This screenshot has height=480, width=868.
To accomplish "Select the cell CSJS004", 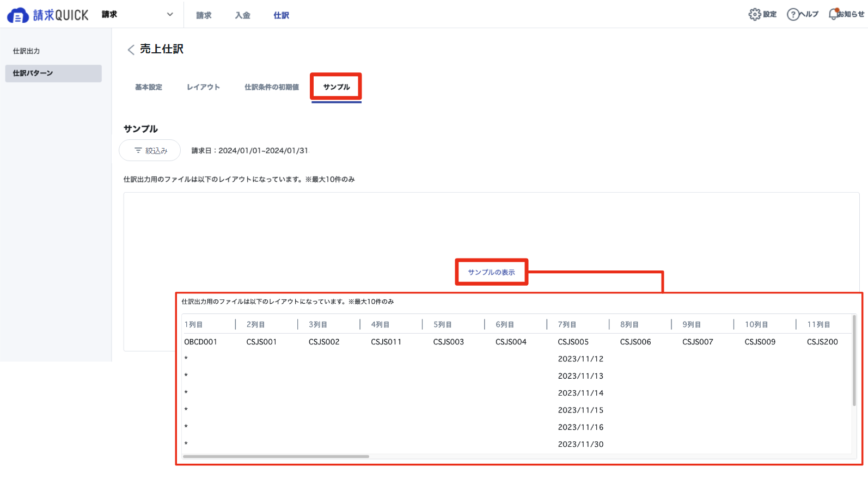I will (511, 342).
